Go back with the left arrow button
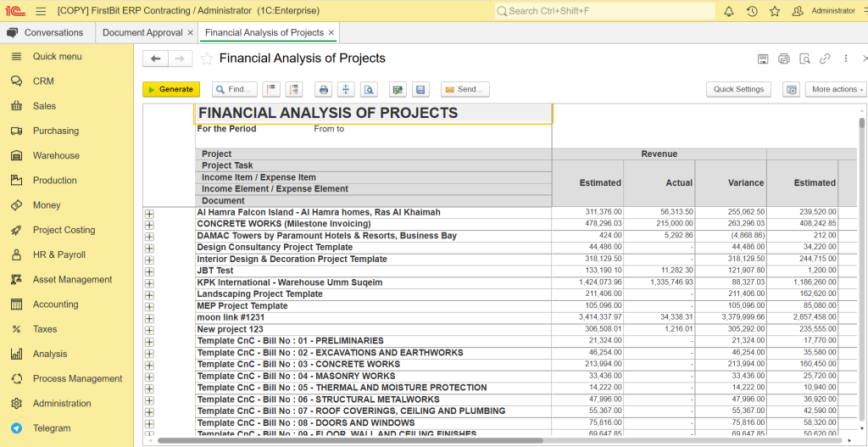 tap(156, 59)
